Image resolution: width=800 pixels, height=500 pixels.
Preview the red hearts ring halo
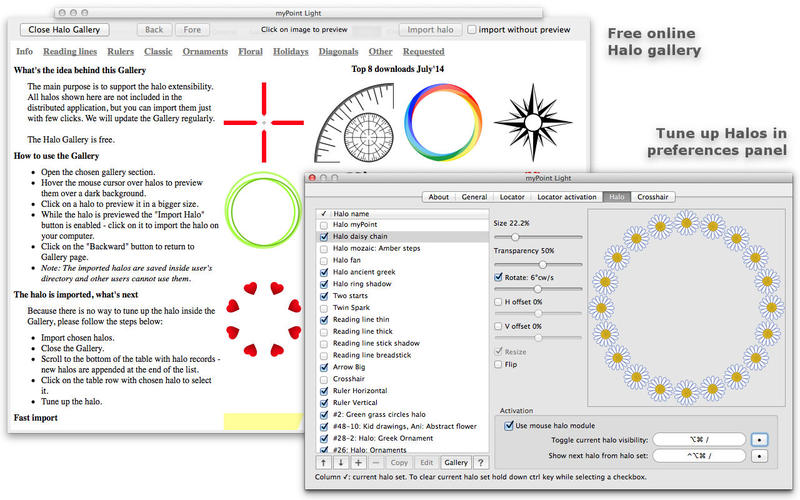[x=264, y=319]
